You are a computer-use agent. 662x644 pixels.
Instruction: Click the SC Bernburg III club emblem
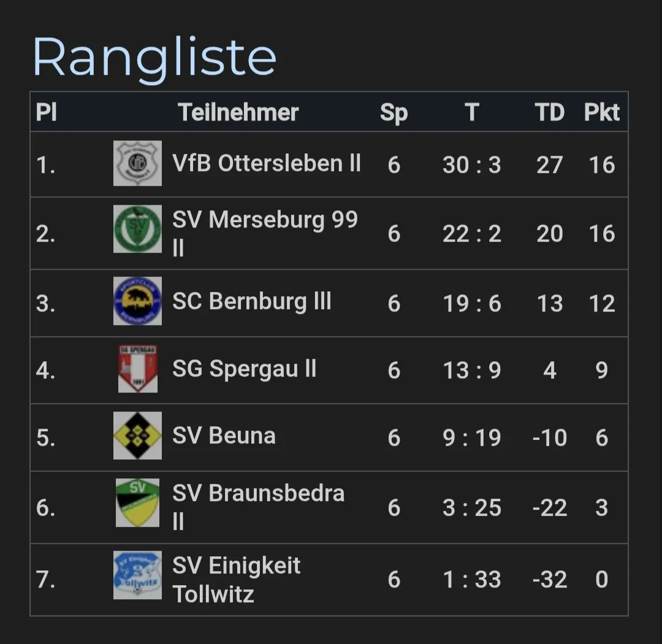pos(137,301)
